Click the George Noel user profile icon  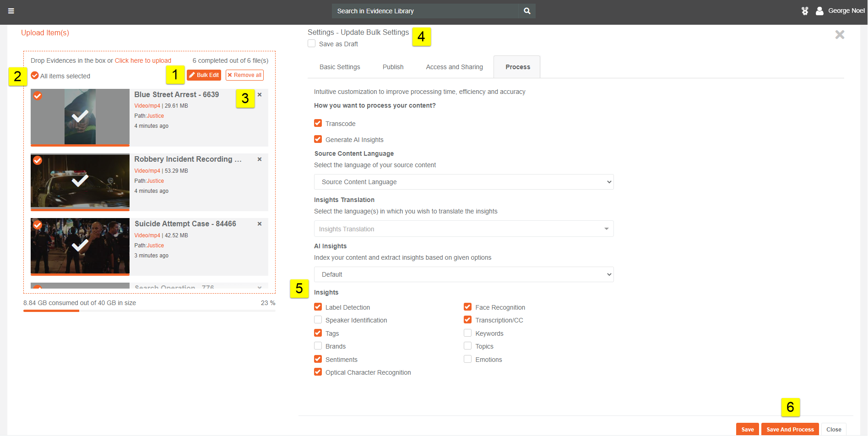click(819, 11)
